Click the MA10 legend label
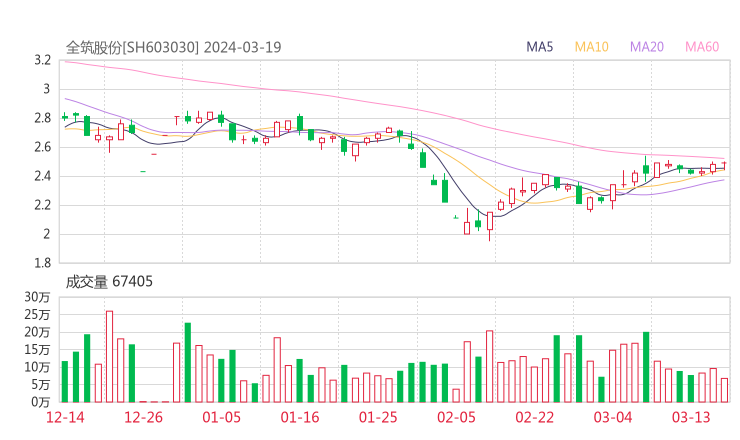This screenshot has width=740, height=440. (x=591, y=47)
